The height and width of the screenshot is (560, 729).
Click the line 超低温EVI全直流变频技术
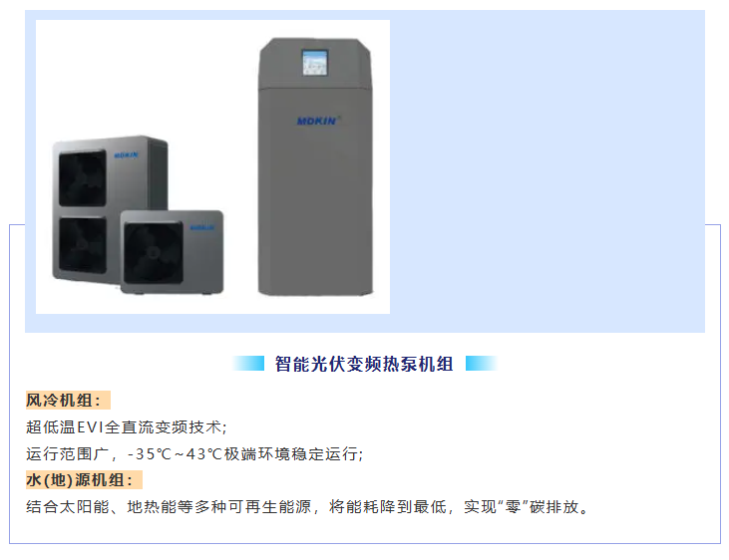coord(126,427)
